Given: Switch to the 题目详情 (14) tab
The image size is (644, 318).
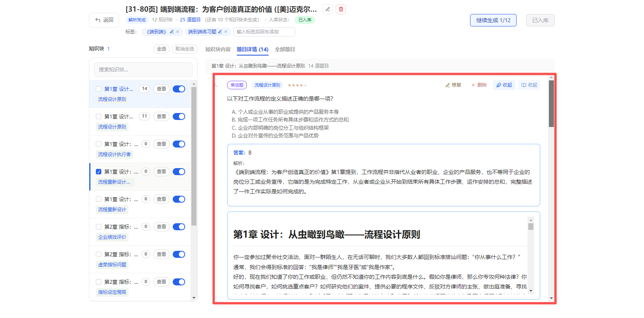Looking at the screenshot, I should (x=253, y=49).
